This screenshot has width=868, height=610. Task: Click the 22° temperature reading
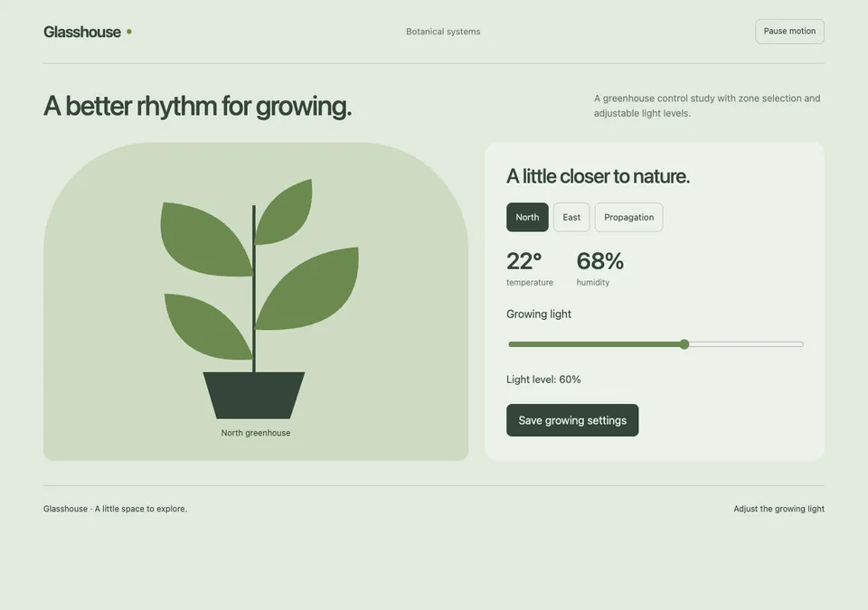click(x=524, y=261)
